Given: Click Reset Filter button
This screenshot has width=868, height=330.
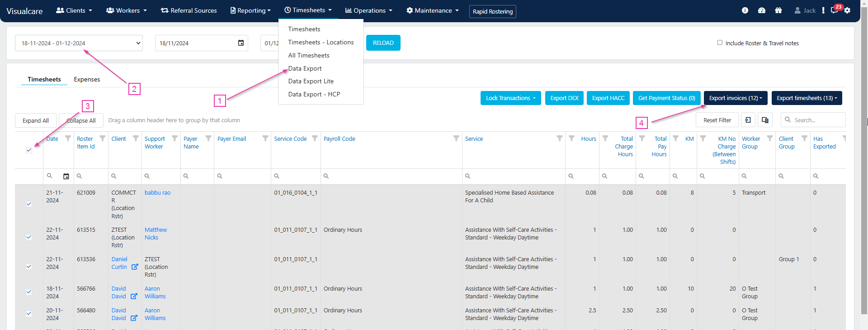Looking at the screenshot, I should pos(717,120).
